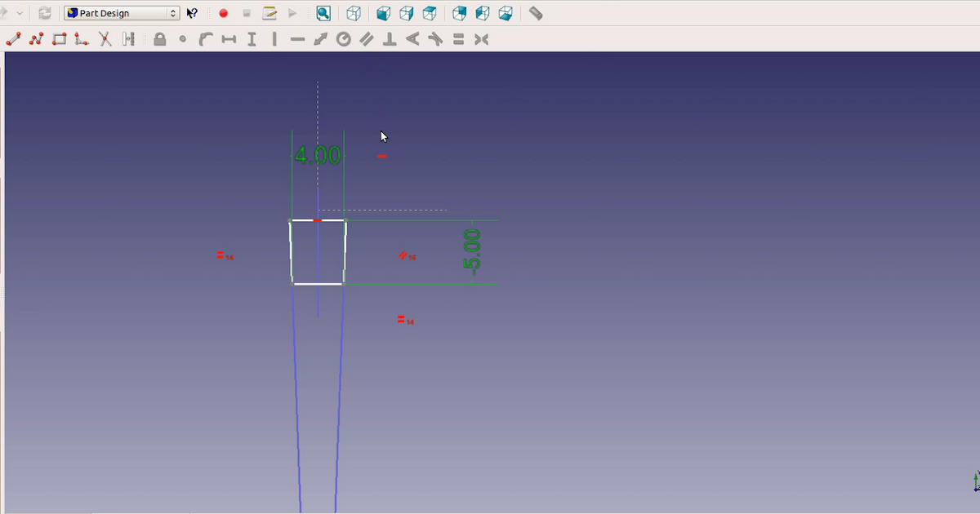Open the macro editor
The width and height of the screenshot is (980, 514).
(x=269, y=13)
